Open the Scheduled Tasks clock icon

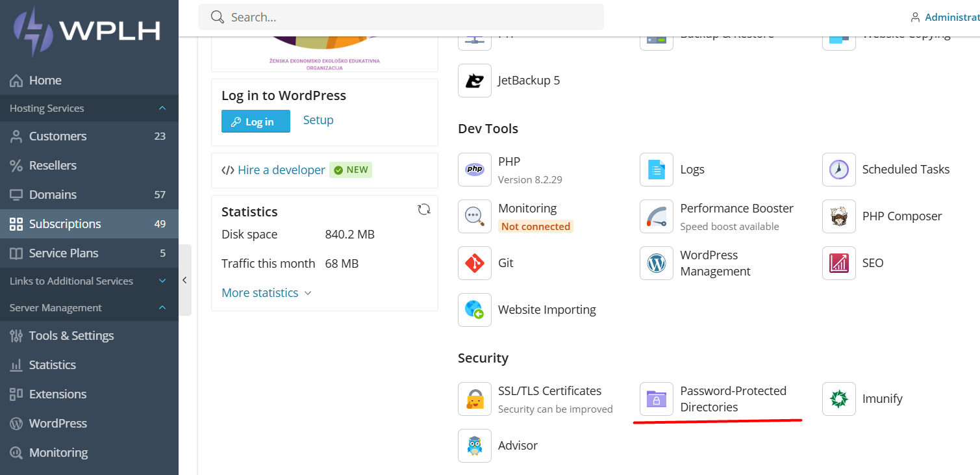839,170
